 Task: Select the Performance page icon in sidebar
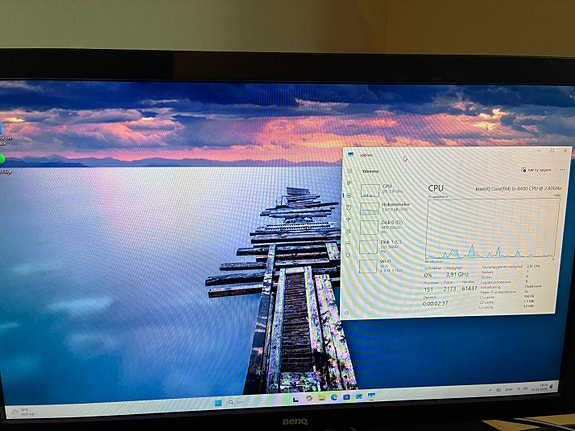tap(349, 195)
